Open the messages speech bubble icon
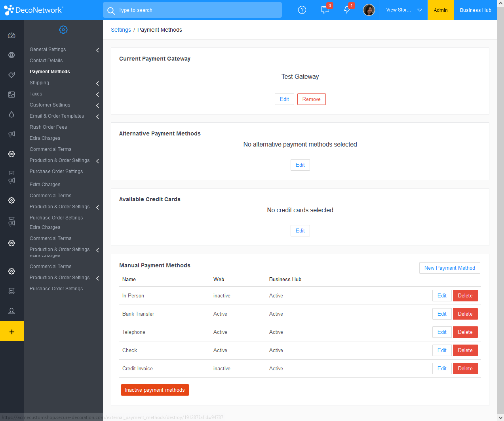 tap(325, 10)
